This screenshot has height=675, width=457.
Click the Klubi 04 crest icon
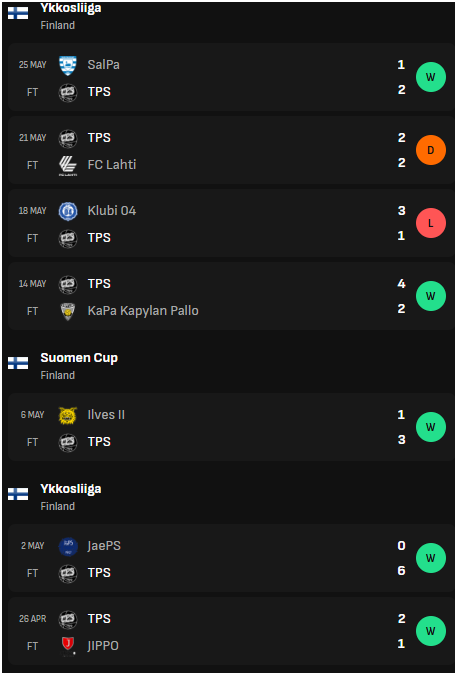[x=68, y=211]
